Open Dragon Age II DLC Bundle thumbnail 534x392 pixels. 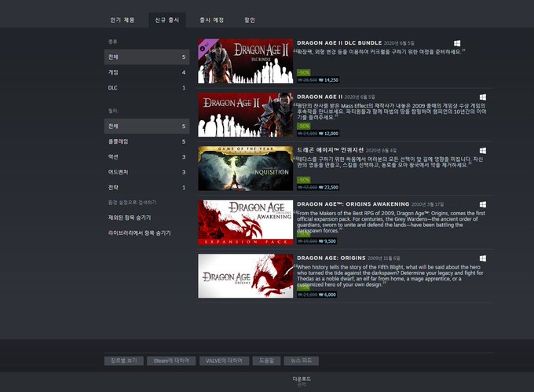pyautogui.click(x=246, y=61)
